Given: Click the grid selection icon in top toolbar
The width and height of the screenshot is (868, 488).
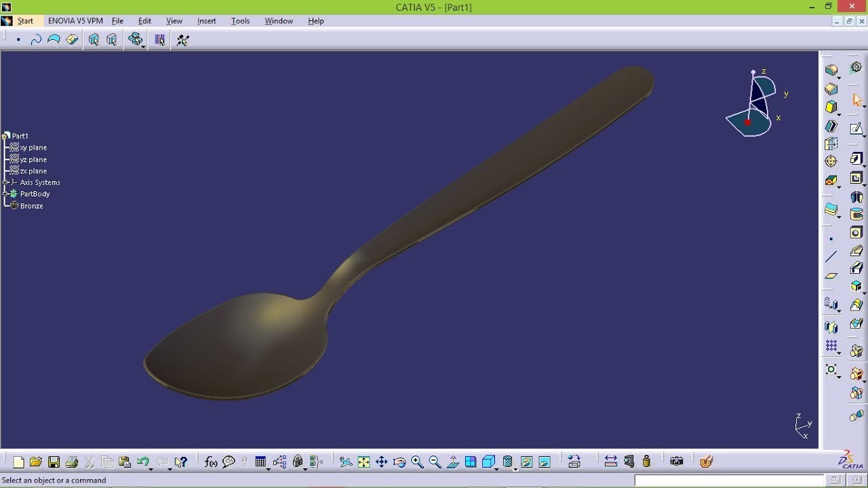Looking at the screenshot, I should click(159, 40).
